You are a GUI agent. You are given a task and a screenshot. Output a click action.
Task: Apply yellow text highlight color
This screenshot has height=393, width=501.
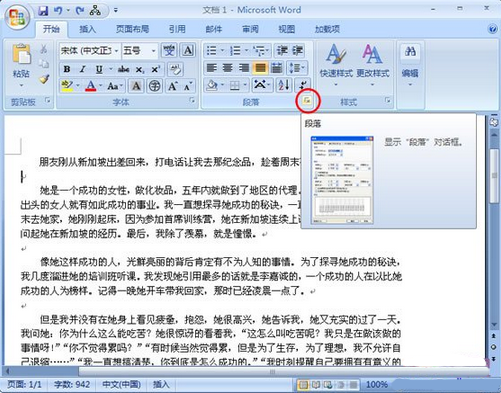(x=67, y=86)
